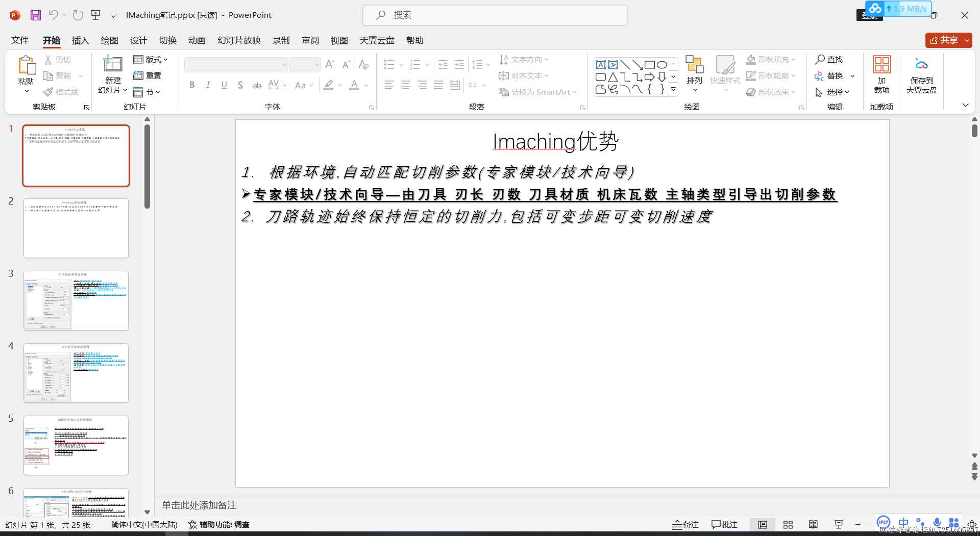Click the notes area to add notes
The image size is (980, 536).
561,505
